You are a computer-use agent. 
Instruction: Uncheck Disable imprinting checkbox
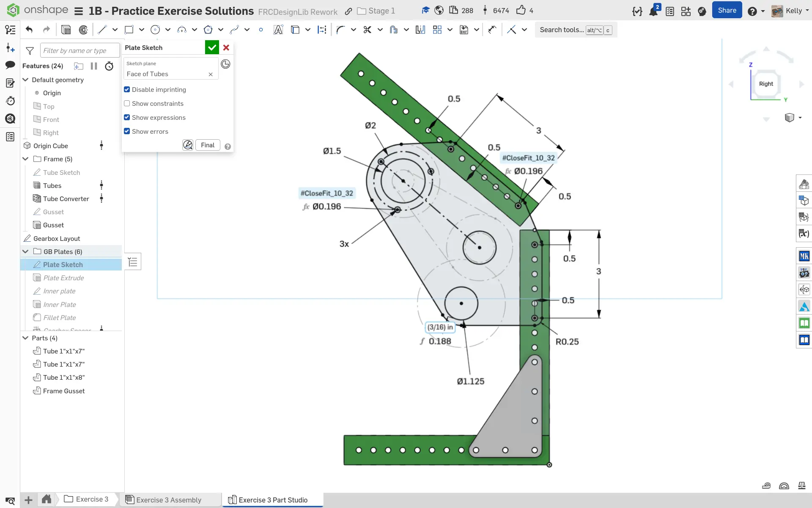(x=127, y=89)
